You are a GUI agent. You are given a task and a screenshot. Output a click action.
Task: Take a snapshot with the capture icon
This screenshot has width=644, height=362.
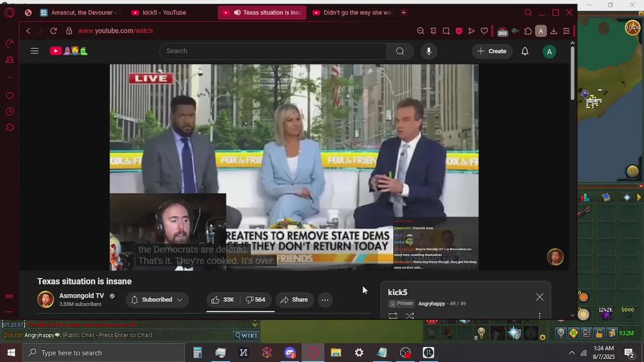point(446,31)
